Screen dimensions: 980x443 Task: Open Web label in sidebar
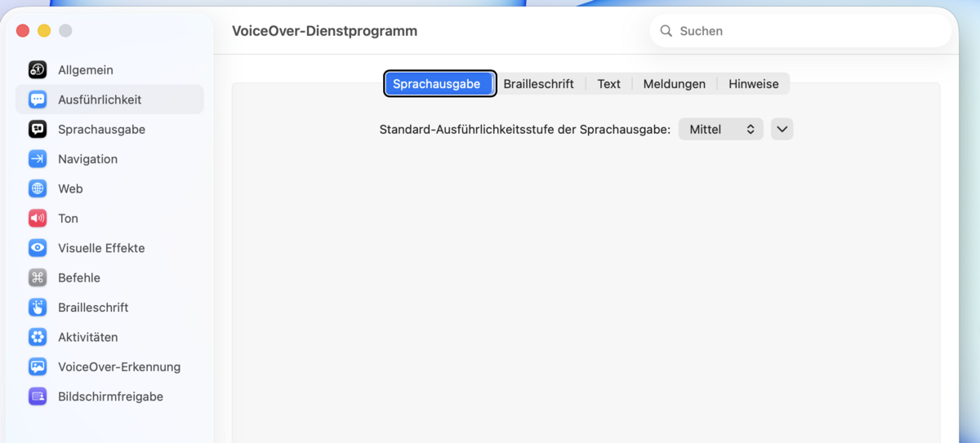click(70, 188)
